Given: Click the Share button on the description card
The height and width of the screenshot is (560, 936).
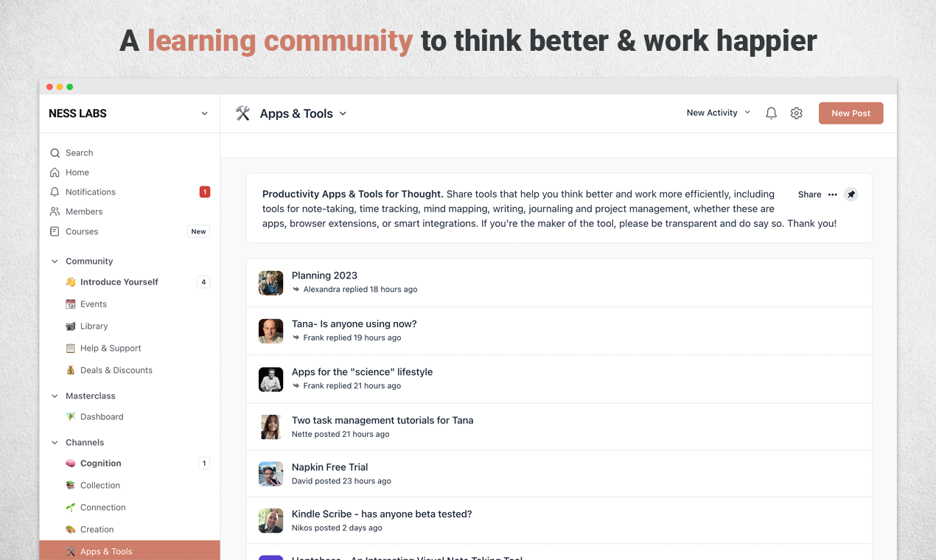Looking at the screenshot, I should click(809, 195).
